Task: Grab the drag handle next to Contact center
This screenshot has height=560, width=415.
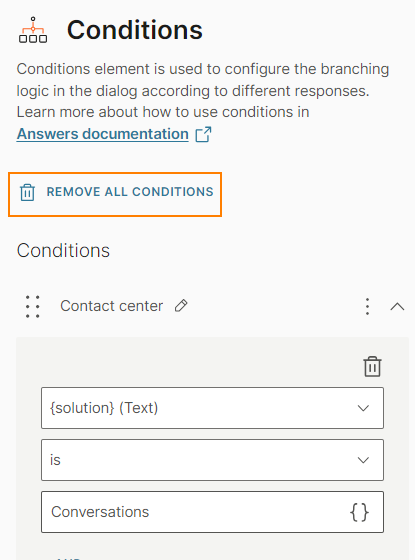Action: click(x=32, y=306)
